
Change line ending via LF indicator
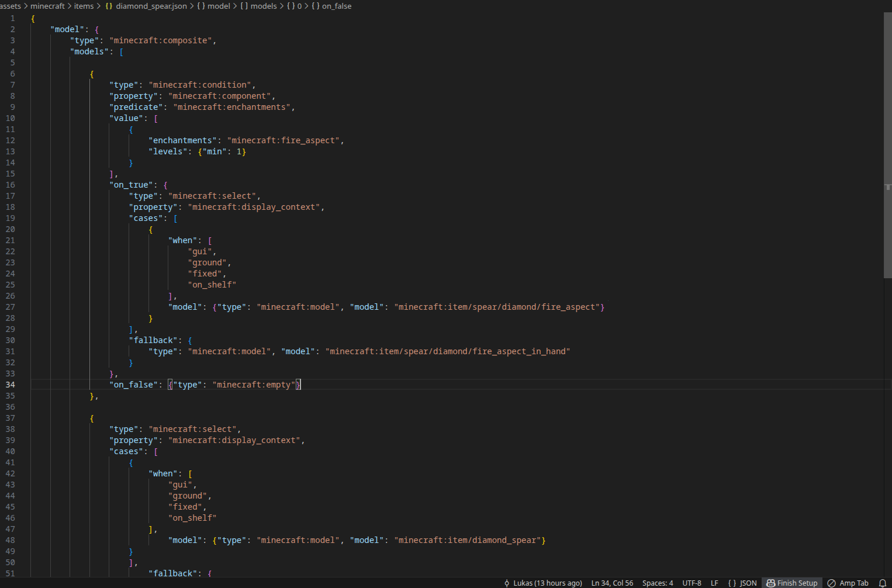(x=714, y=583)
